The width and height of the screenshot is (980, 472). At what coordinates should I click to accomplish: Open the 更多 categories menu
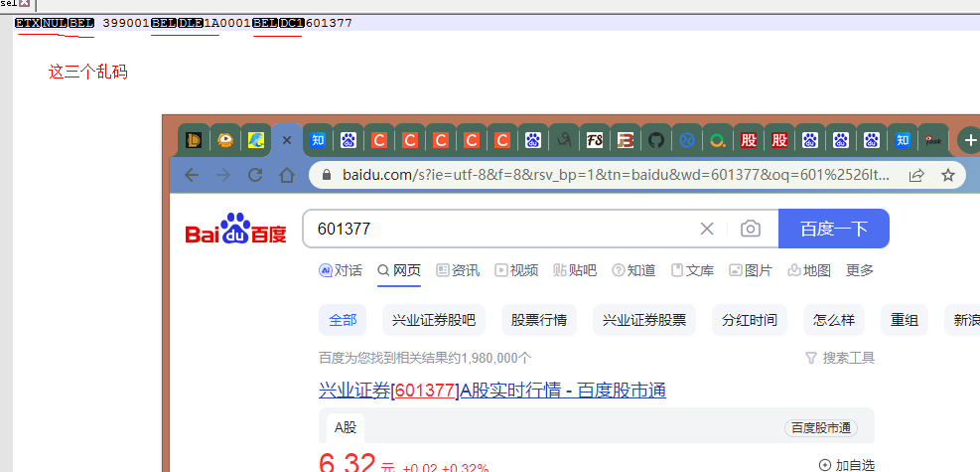[x=860, y=270]
